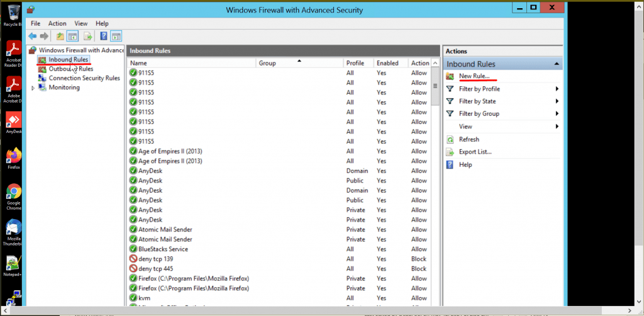Click New Rule... in the Actions pane
The image size is (644, 316).
(x=474, y=76)
